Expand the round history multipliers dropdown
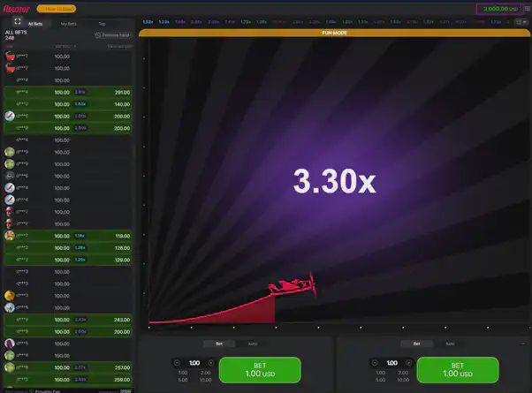This screenshot has height=393, width=532. 521,21
